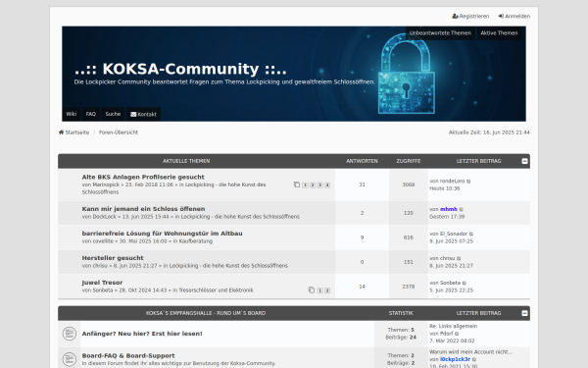Open Kaufberatung forum link
The height and width of the screenshot is (368, 588).
click(195, 241)
